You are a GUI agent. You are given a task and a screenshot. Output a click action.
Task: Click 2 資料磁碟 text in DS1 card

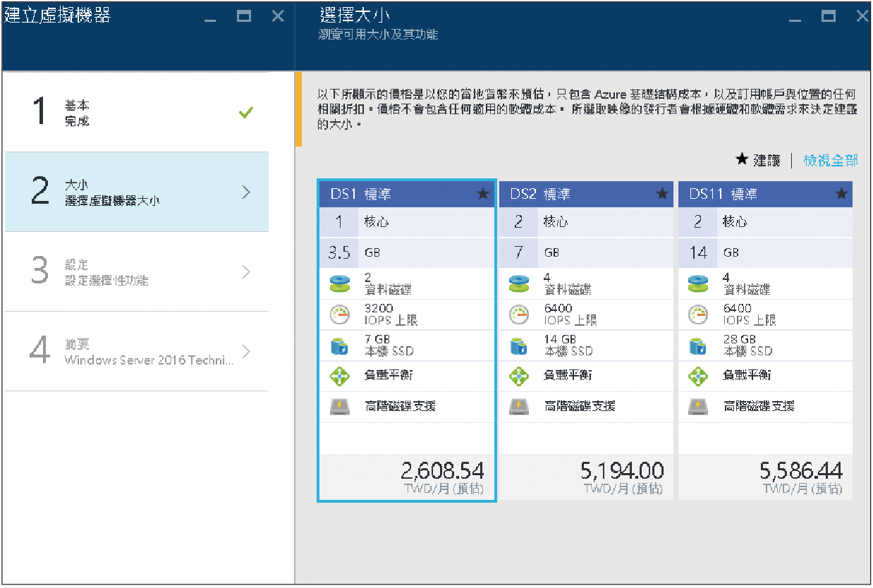[389, 284]
